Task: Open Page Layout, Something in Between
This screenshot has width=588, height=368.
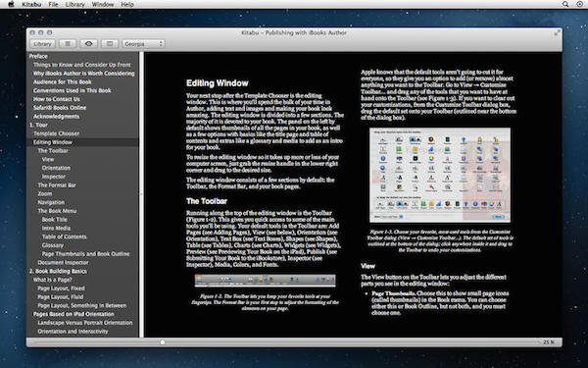Action: pyautogui.click(x=82, y=306)
